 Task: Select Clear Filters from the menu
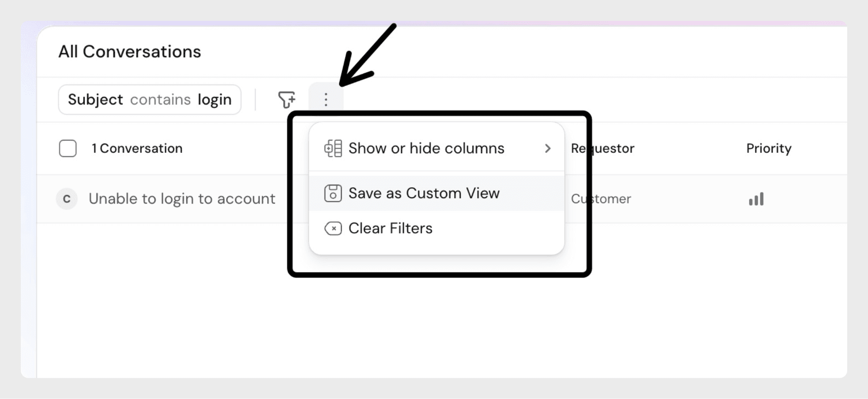[391, 228]
